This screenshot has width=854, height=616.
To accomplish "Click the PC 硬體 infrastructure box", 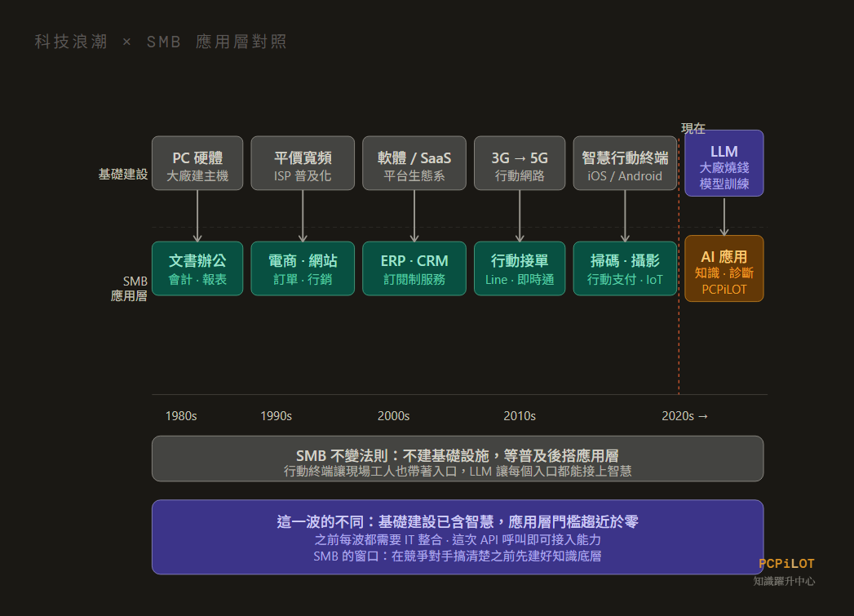I will 197,163.
